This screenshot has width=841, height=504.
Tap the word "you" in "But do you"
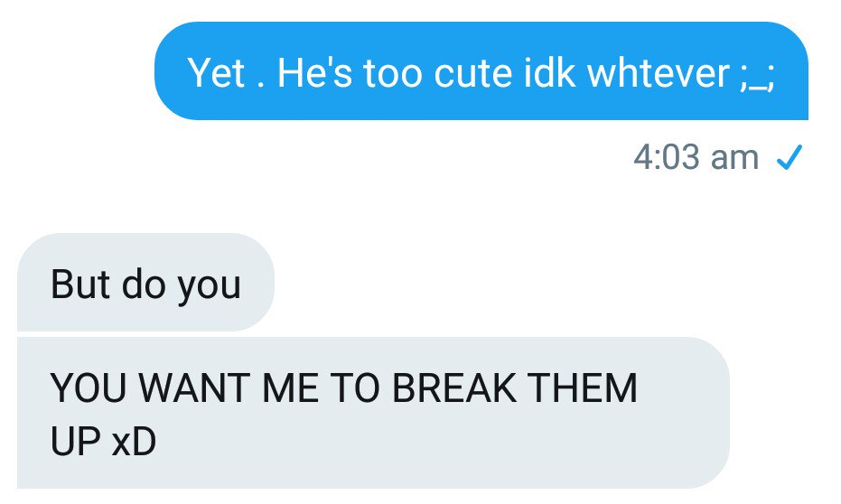[x=210, y=288]
